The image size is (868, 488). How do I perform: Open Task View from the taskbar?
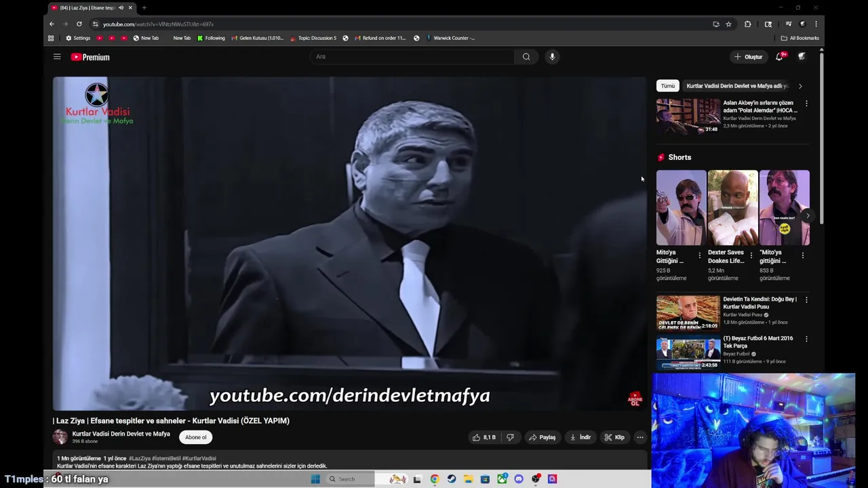417,479
